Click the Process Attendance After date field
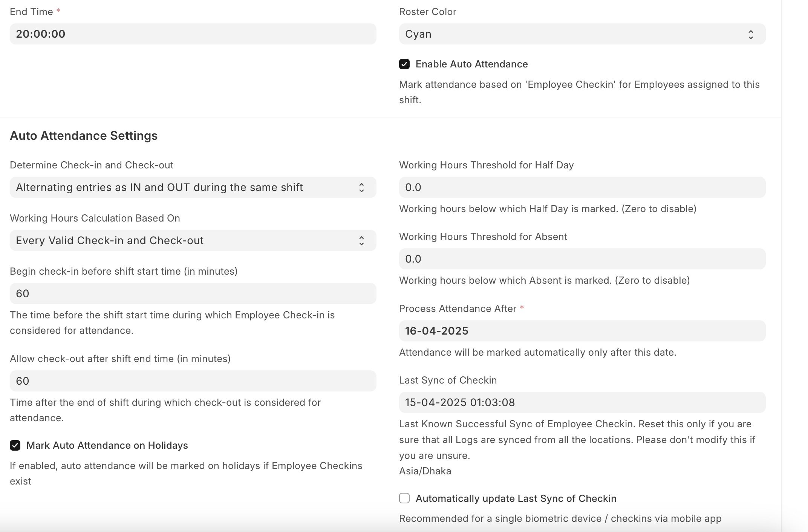808x532 pixels. 582,331
